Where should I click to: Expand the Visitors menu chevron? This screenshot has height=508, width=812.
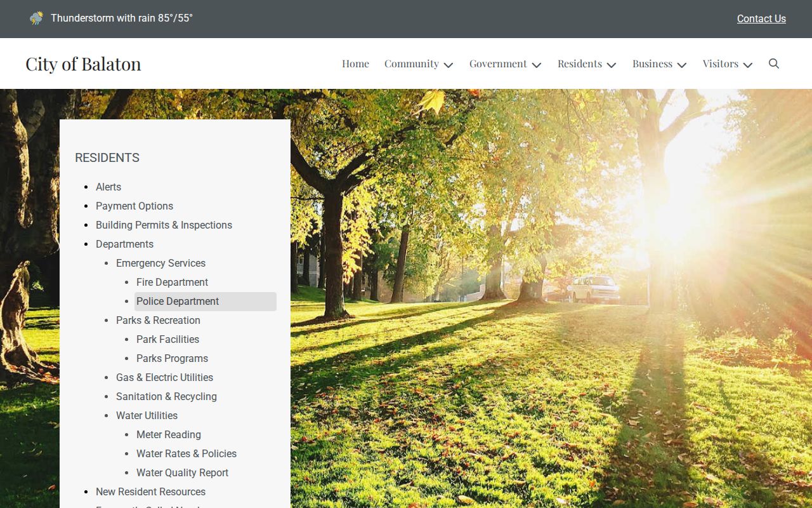pos(748,65)
